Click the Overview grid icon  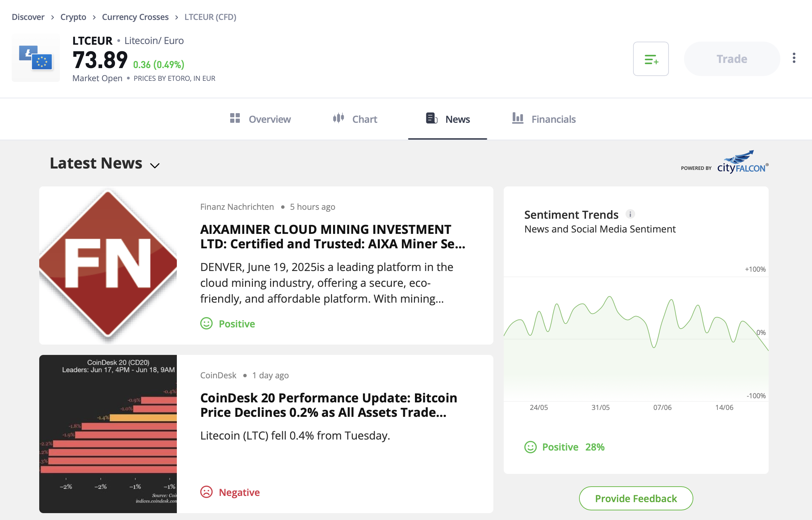(x=235, y=118)
